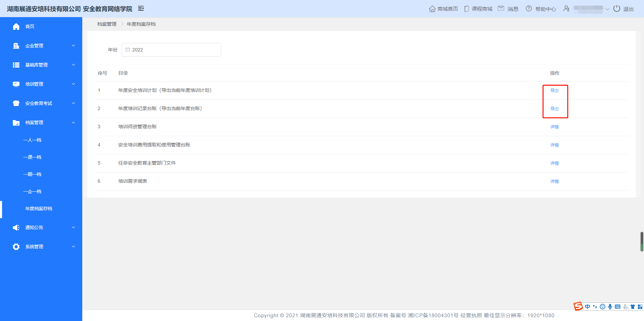Expand 基础库管理 using its chevron arrow
Image resolution: width=644 pixels, height=321 pixels.
(x=73, y=65)
